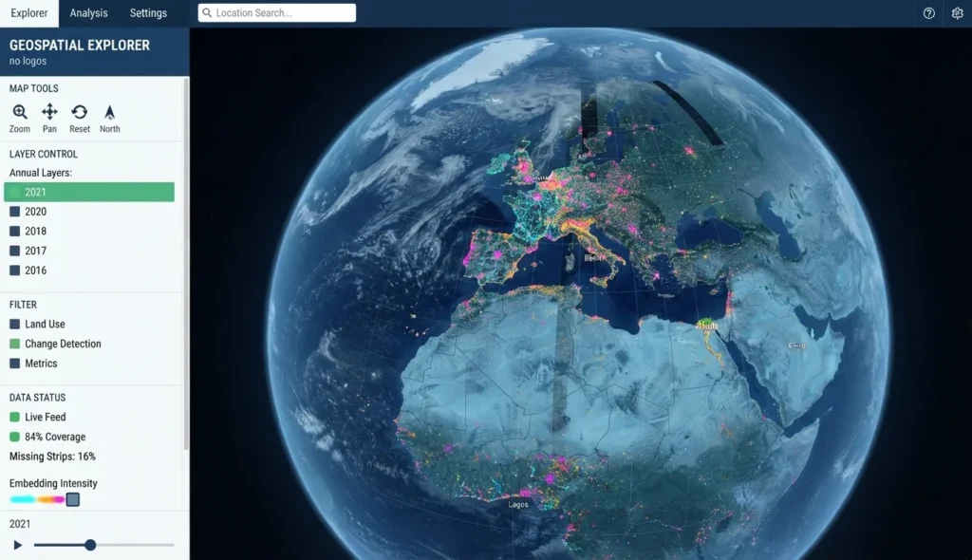Image resolution: width=972 pixels, height=560 pixels.
Task: Enable the 2018 annual layer
Action: click(15, 232)
